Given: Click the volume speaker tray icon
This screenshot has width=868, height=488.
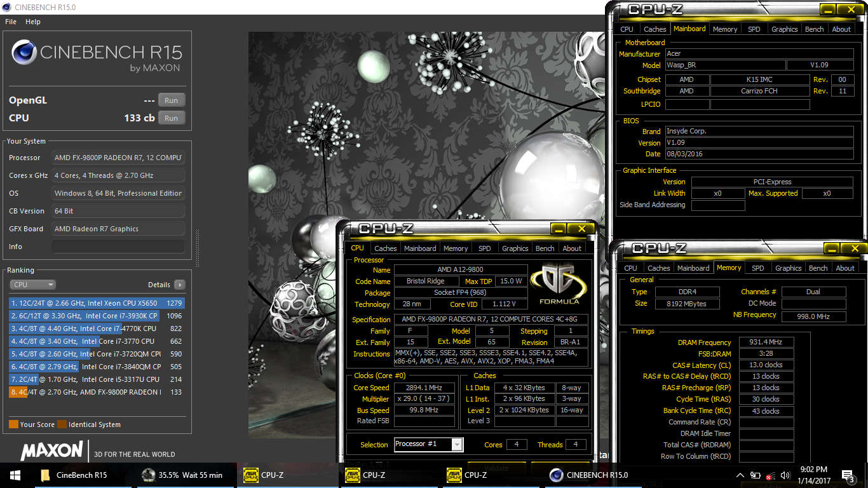Looking at the screenshot, I should [x=785, y=475].
